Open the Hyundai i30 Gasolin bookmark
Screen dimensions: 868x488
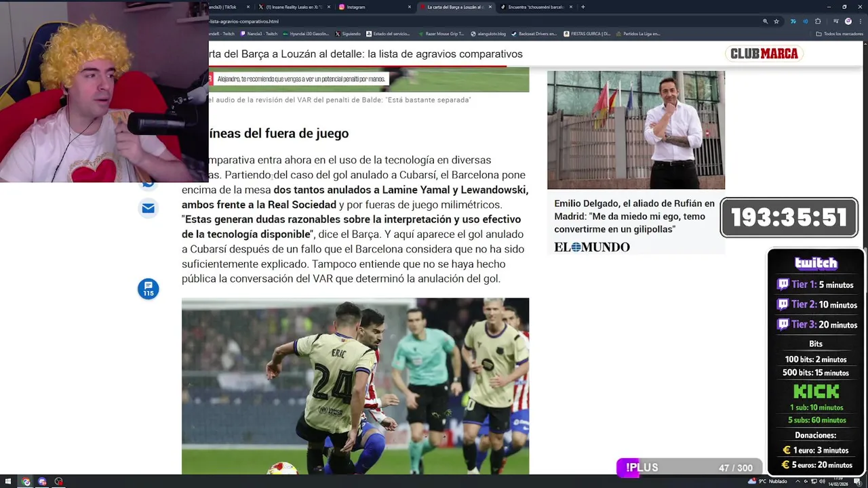(x=305, y=33)
